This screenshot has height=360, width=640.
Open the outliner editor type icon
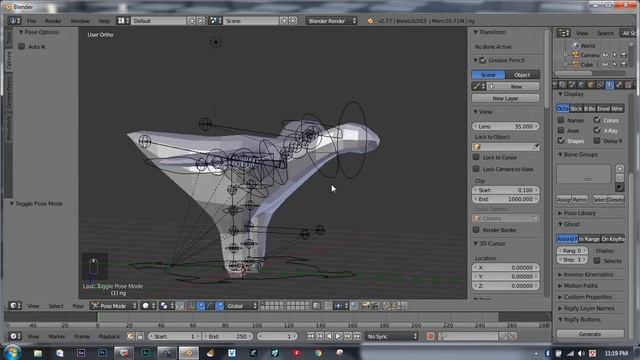(564, 33)
